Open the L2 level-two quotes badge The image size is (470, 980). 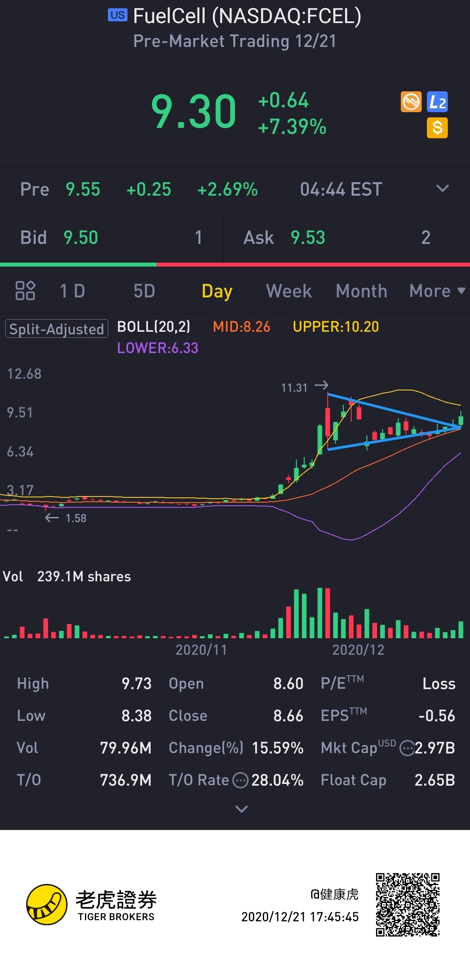(x=437, y=102)
